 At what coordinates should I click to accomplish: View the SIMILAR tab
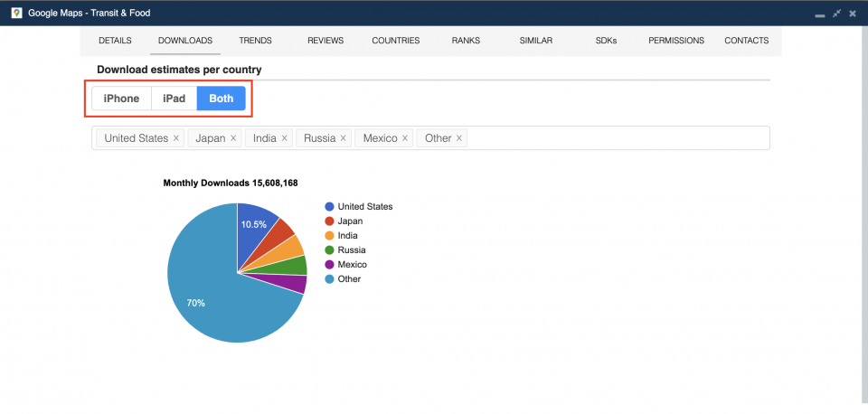coord(536,41)
